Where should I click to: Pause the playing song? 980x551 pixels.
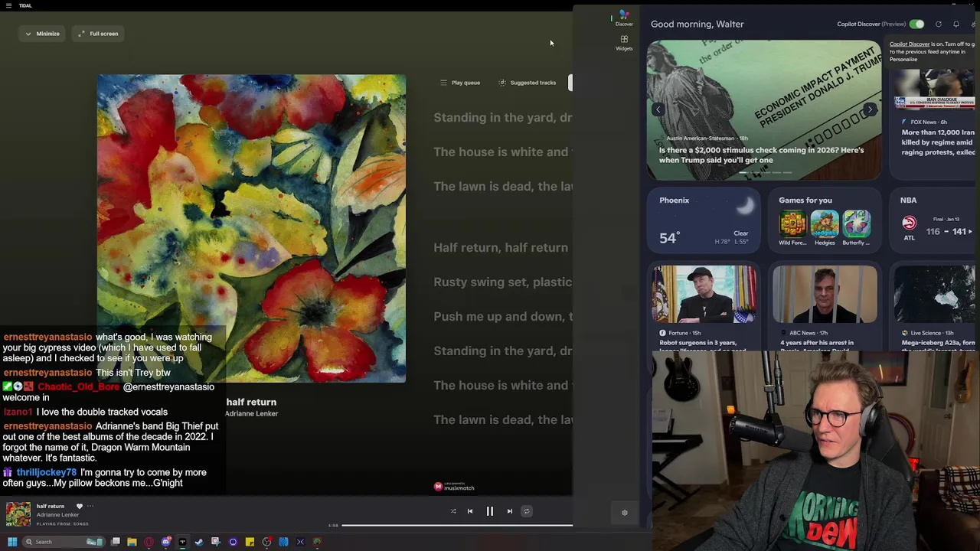(490, 511)
